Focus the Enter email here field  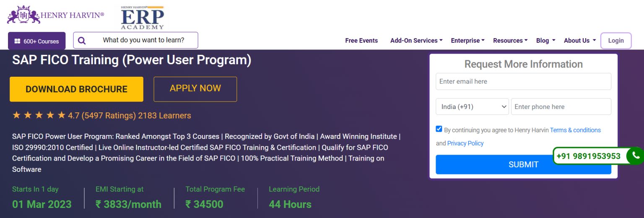523,81
